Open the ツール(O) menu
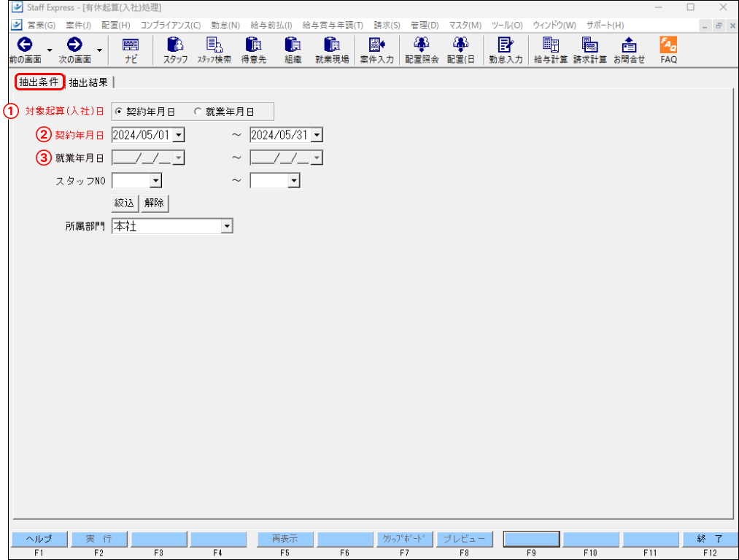Viewport: 739px width, 560px height. (x=507, y=25)
